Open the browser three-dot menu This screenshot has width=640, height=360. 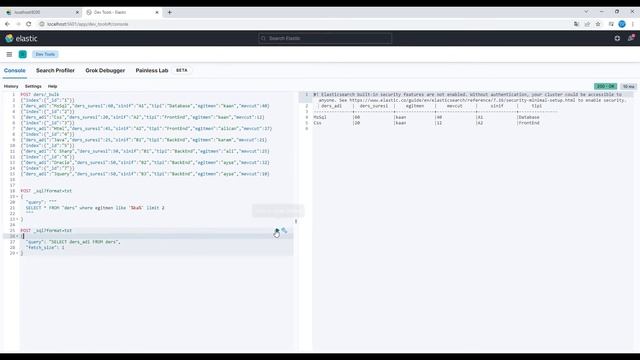633,24
